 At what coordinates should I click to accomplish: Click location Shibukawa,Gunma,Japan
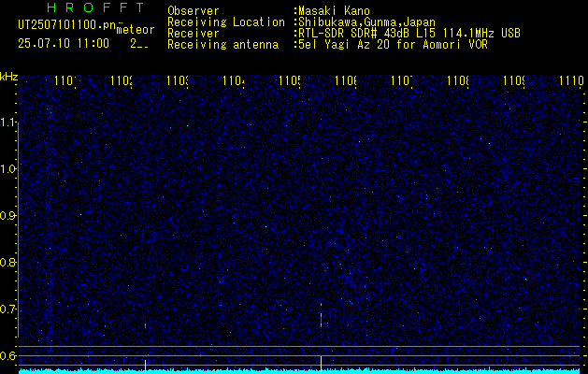(367, 22)
